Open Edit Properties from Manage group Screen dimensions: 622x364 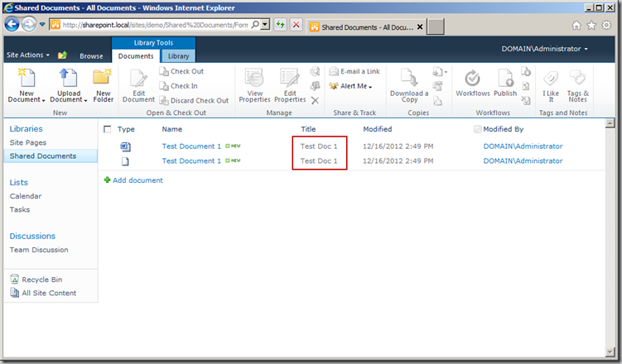point(290,85)
